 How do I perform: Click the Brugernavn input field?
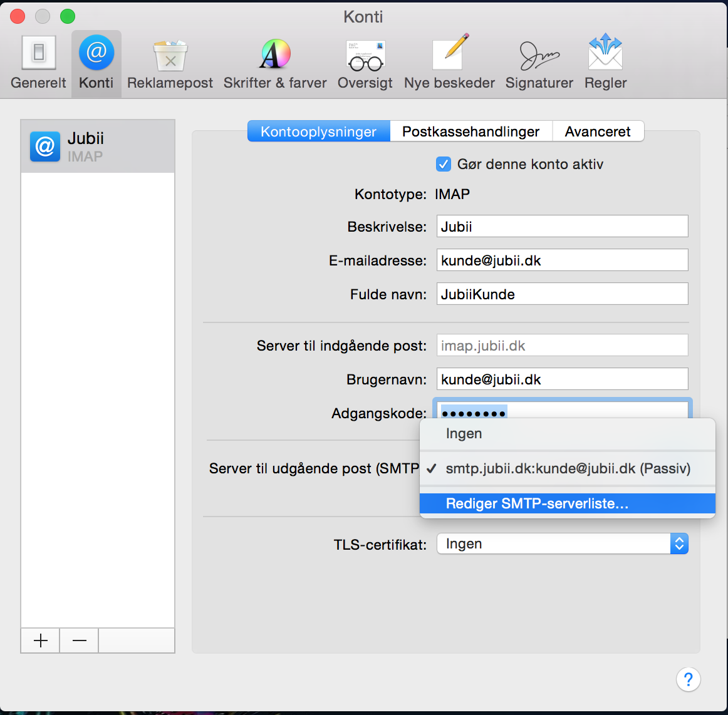click(562, 379)
